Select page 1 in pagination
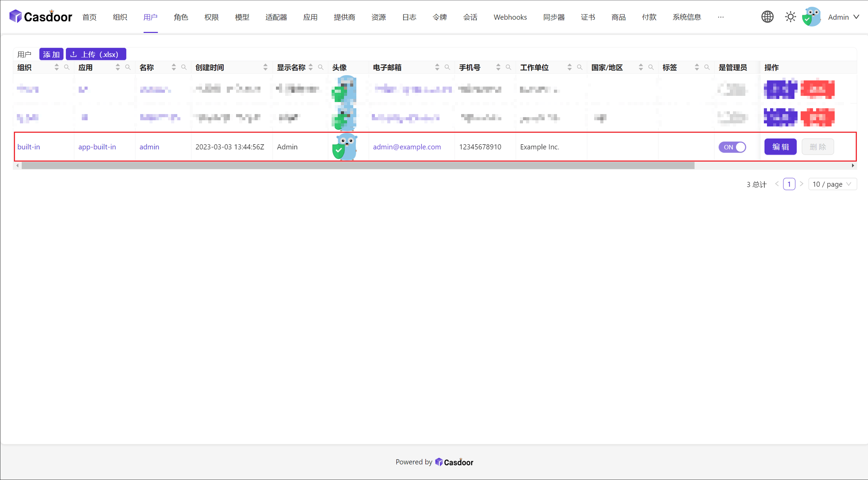 pyautogui.click(x=789, y=184)
